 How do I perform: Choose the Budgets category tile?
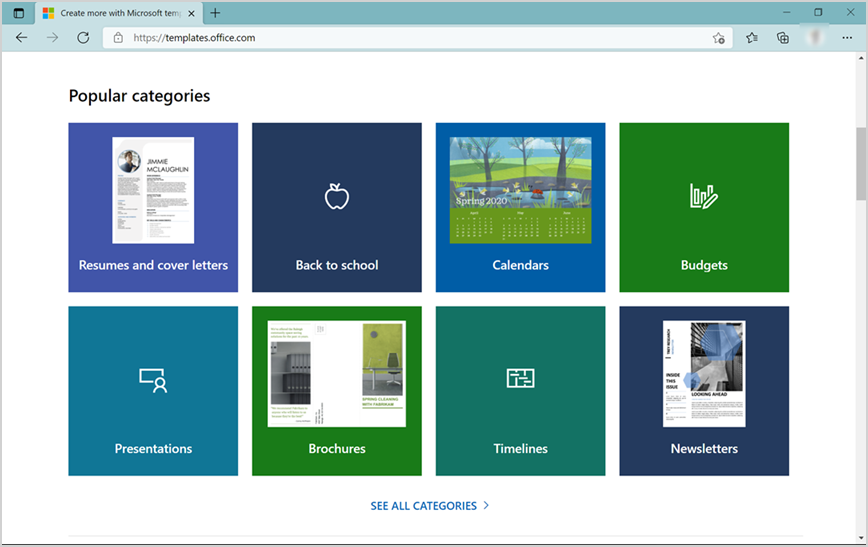[704, 207]
